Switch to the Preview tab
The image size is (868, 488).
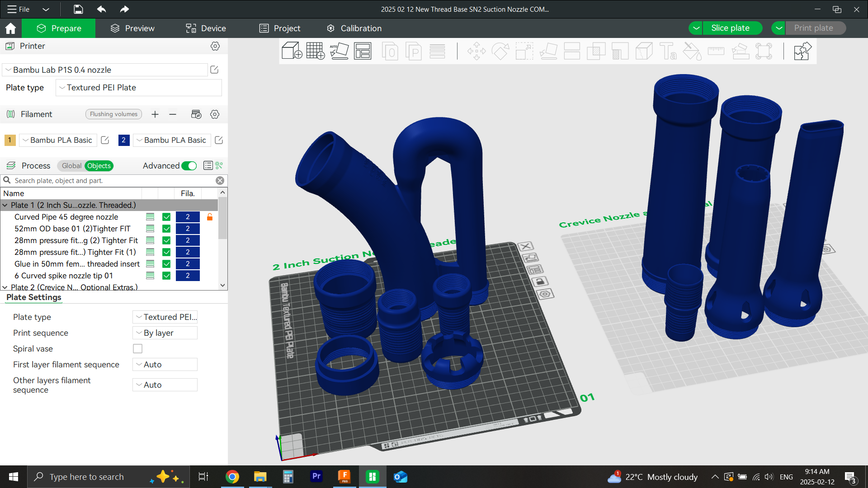click(132, 28)
